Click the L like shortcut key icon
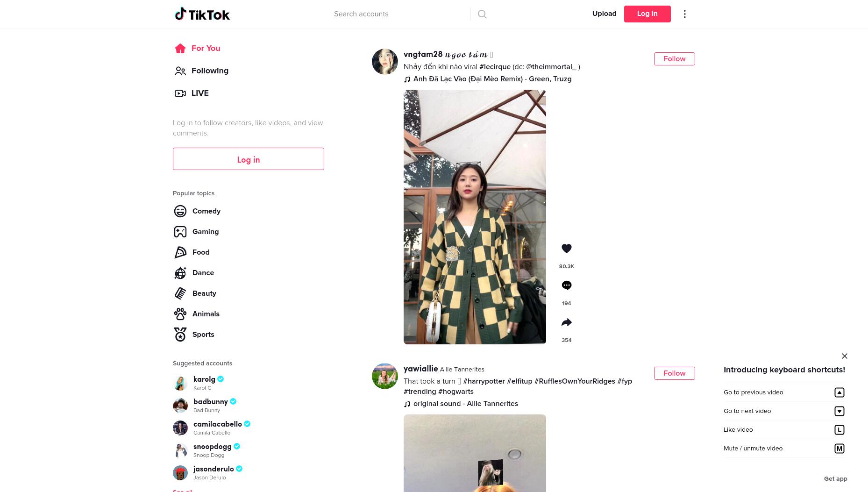The width and height of the screenshot is (868, 492). (840, 430)
